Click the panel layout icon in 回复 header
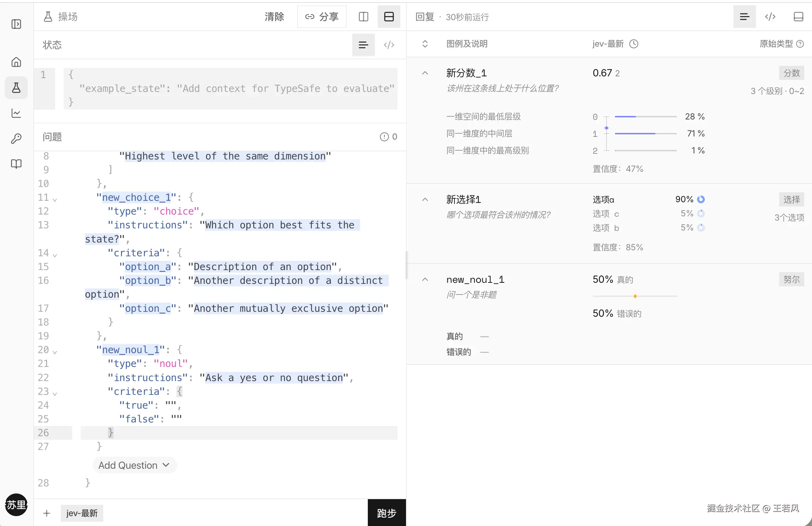Screen dimensions: 812x526 799,17
